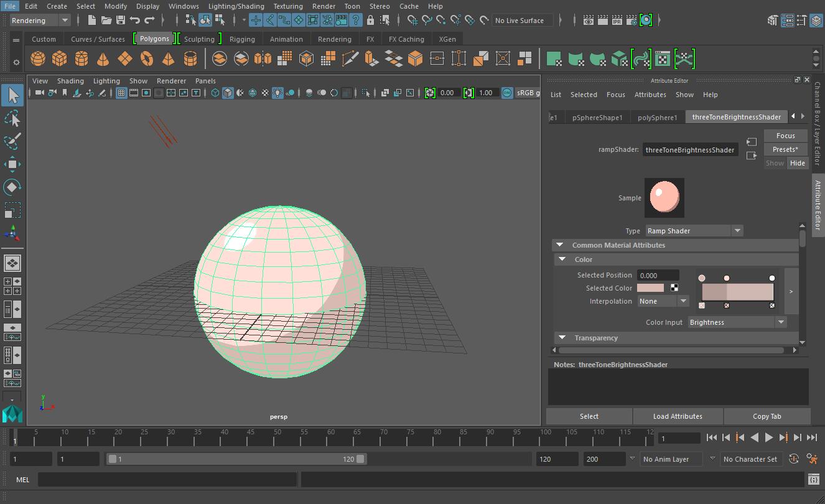Activate the Lasso Select tool
The width and height of the screenshot is (825, 504).
pyautogui.click(x=12, y=118)
